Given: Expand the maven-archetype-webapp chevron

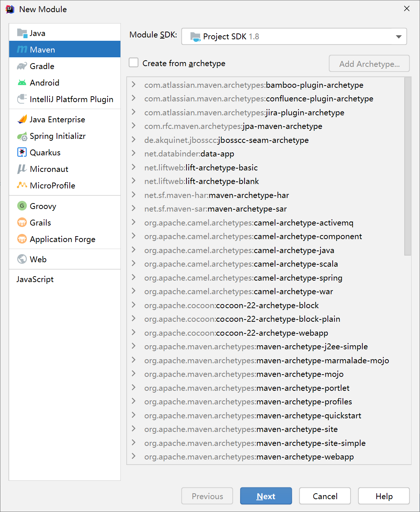Looking at the screenshot, I should click(134, 456).
